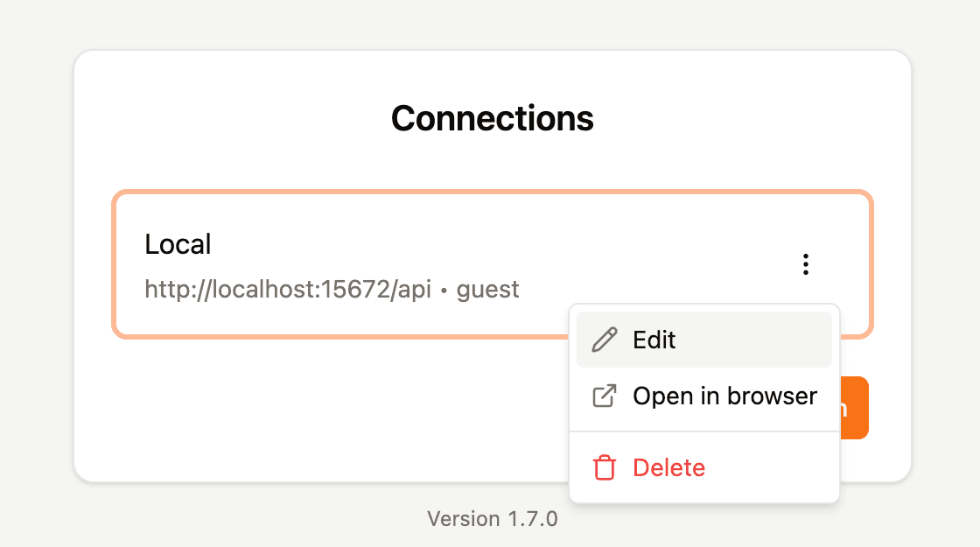Click the http://localhost:15672/api URL text

pos(288,289)
